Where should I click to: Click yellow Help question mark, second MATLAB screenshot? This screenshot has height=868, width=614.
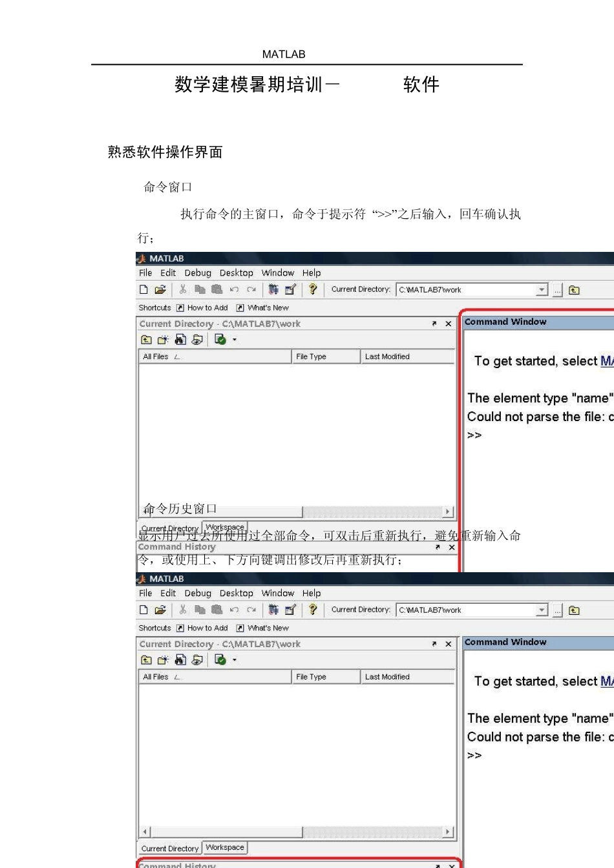coord(313,610)
